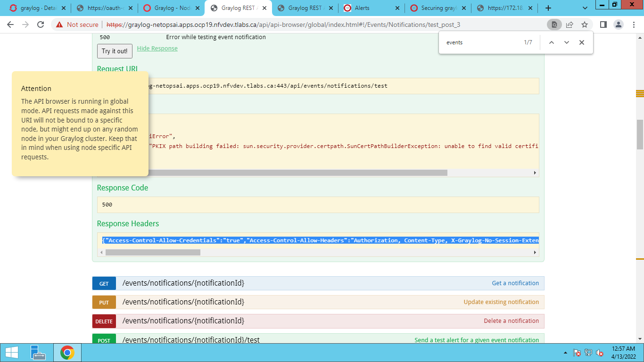
Task: Expand the Delete a notification operation
Action: 512,321
